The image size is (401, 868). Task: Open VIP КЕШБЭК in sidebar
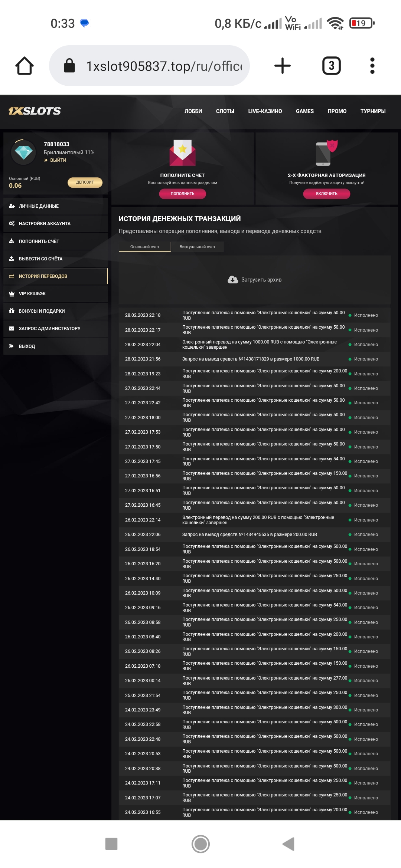click(x=32, y=294)
